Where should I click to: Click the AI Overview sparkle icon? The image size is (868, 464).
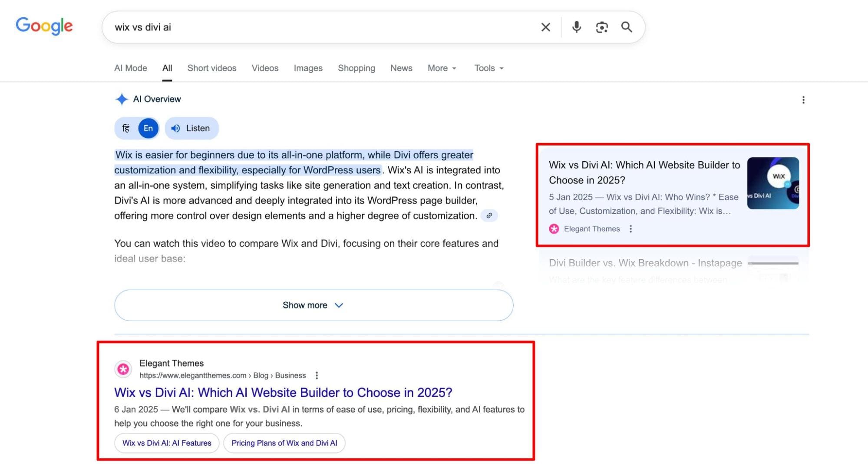coord(122,99)
